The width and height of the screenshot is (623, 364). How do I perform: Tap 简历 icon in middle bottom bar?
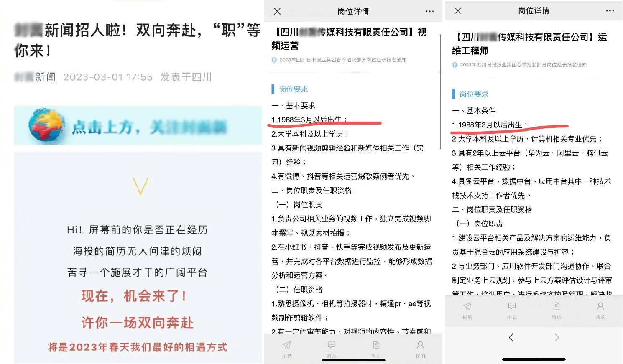pos(376,349)
